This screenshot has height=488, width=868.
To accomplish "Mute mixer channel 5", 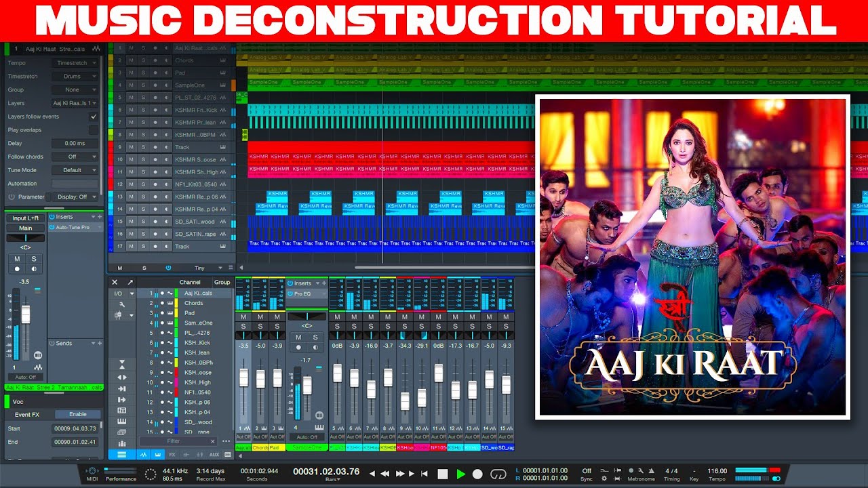I will 337,317.
